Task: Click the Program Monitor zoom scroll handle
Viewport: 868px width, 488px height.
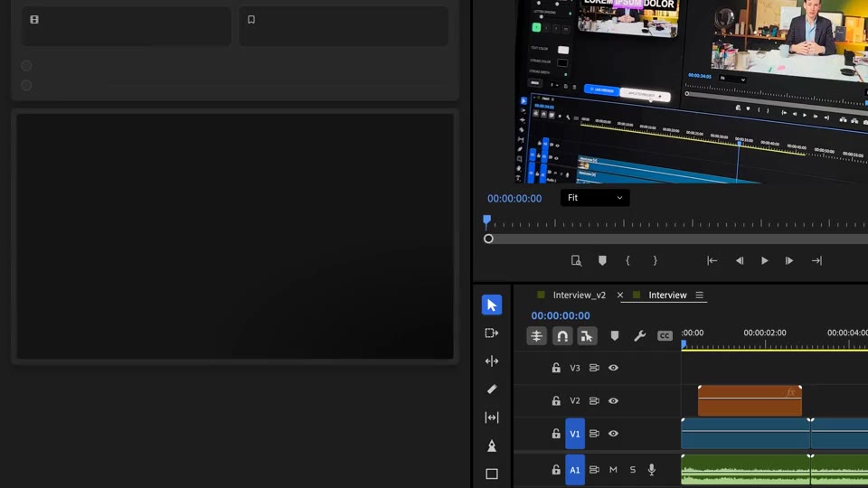Action: pyautogui.click(x=488, y=239)
